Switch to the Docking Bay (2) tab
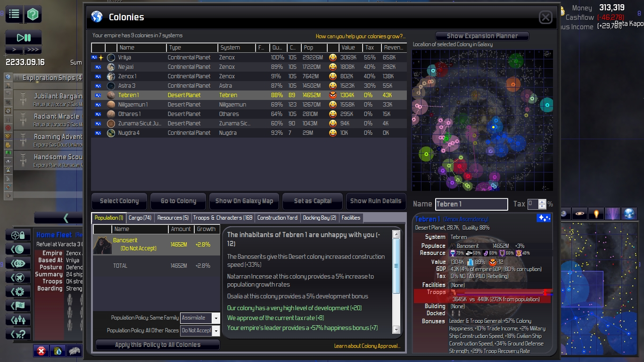Viewport: 644px width, 362px height. [x=320, y=218]
